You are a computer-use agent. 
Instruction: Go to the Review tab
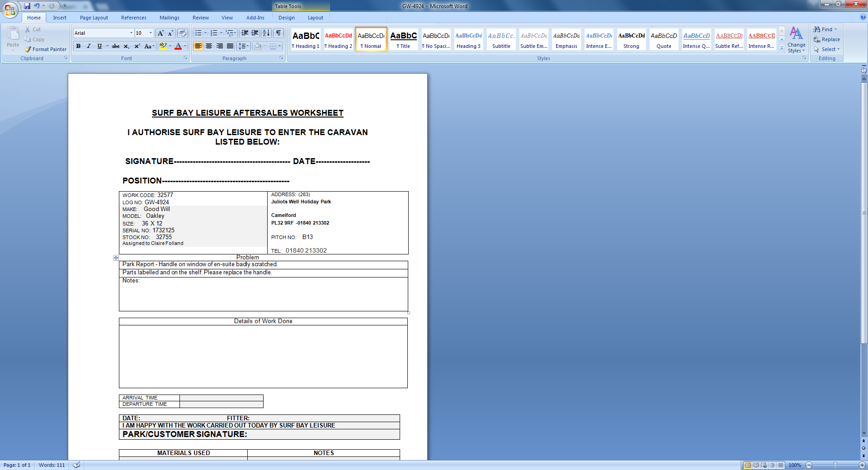click(201, 18)
